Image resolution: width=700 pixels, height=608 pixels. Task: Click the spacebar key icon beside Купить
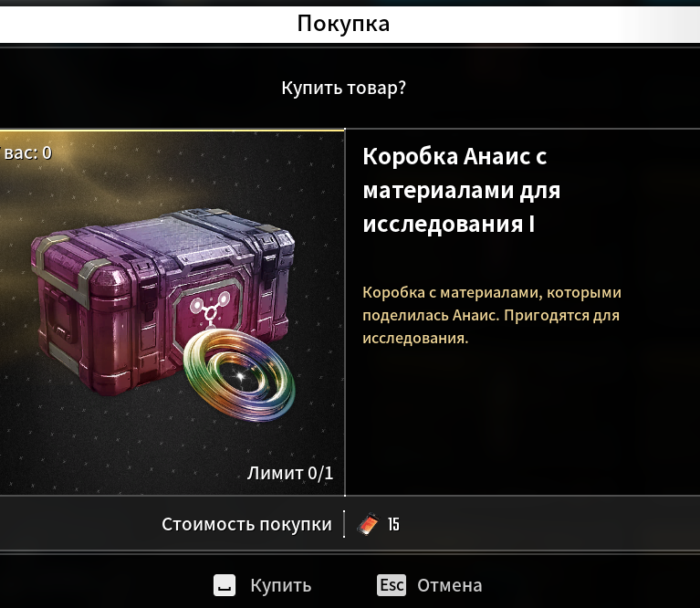click(x=225, y=585)
